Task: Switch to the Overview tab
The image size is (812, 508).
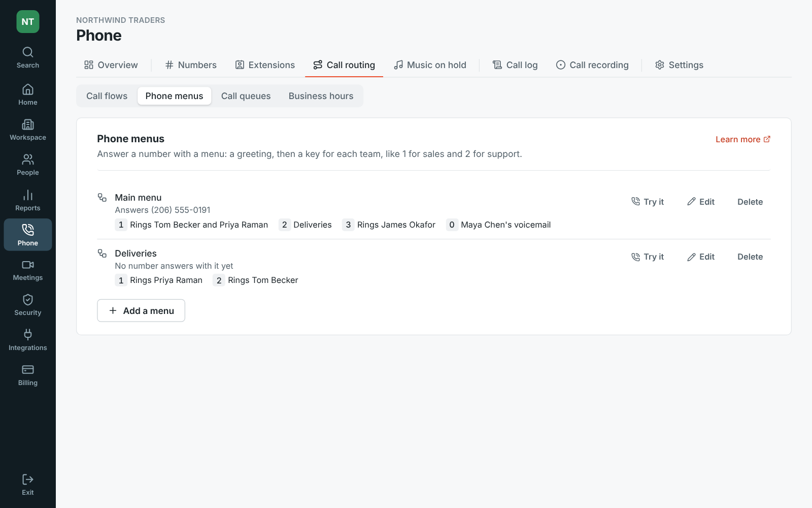Action: tap(111, 65)
